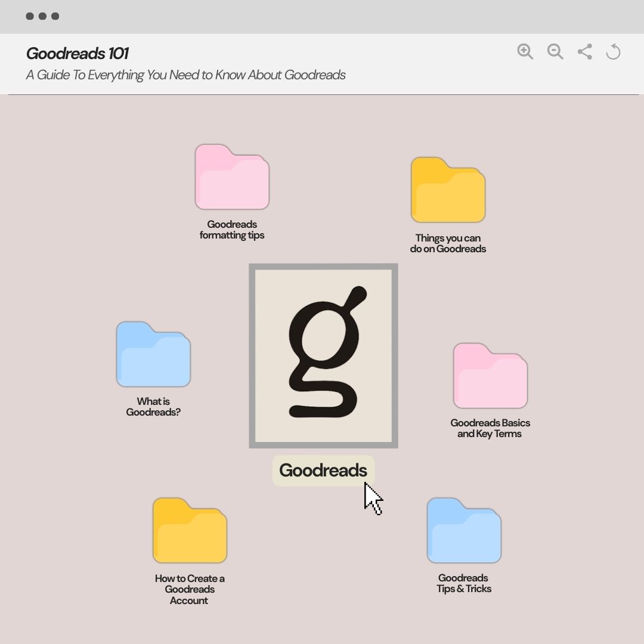This screenshot has height=644, width=644.
Task: Open the yellow 'Things you can do on Goodreads' folder
Action: pos(448,191)
